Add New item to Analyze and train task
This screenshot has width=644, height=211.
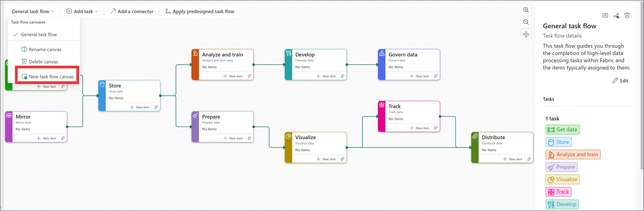(x=233, y=76)
